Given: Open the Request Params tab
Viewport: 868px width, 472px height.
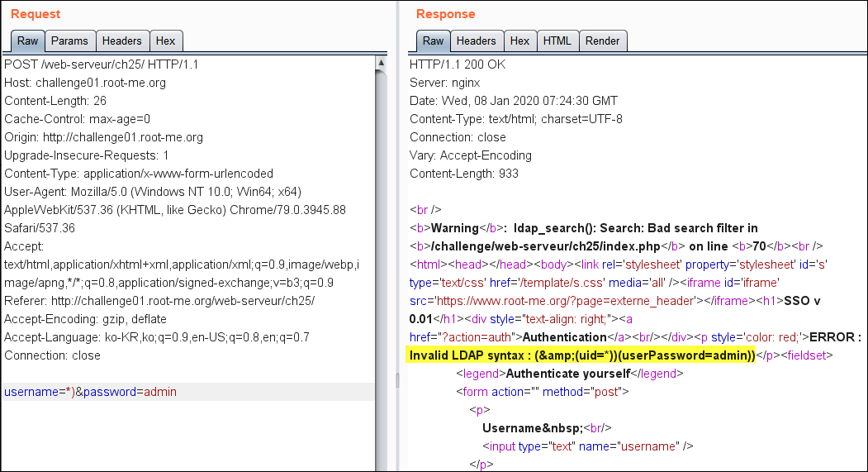Looking at the screenshot, I should pyautogui.click(x=69, y=41).
